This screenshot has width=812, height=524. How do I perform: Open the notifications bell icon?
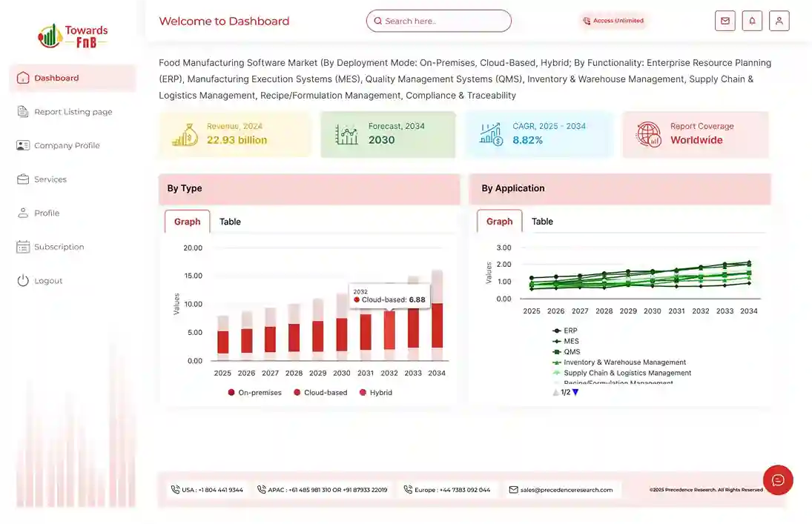pyautogui.click(x=752, y=21)
